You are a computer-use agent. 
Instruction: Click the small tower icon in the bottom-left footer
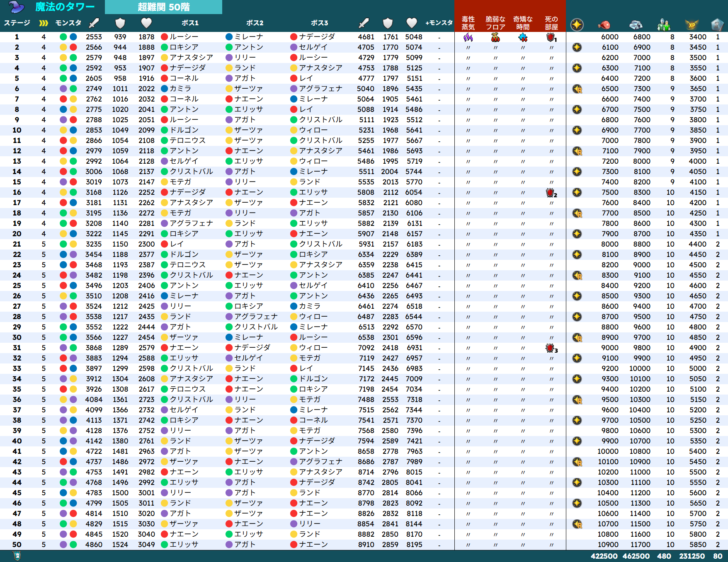tap(17, 556)
